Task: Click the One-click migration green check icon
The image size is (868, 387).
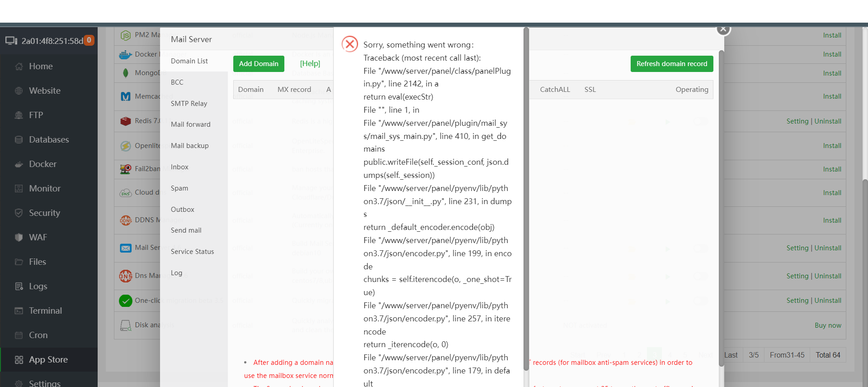Action: point(126,301)
